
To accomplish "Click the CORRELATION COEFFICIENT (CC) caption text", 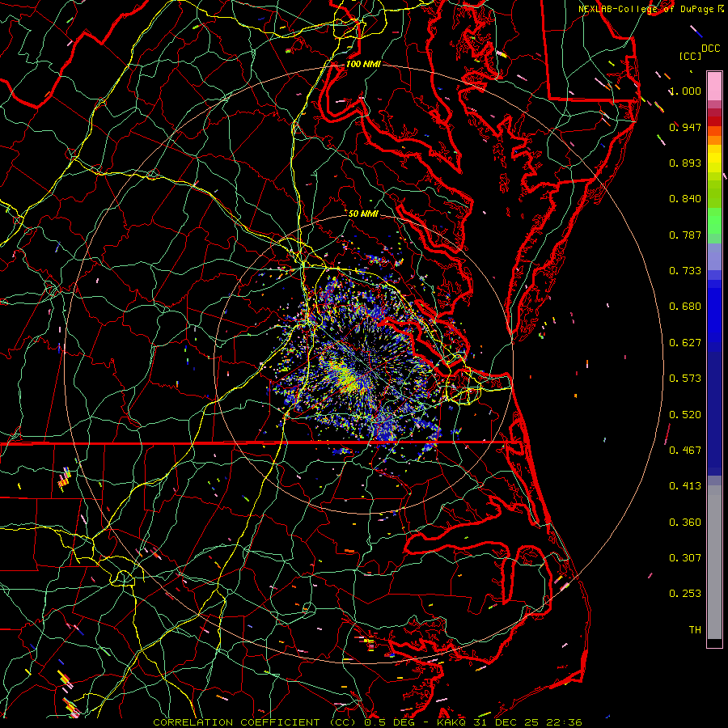I will 255,722.
